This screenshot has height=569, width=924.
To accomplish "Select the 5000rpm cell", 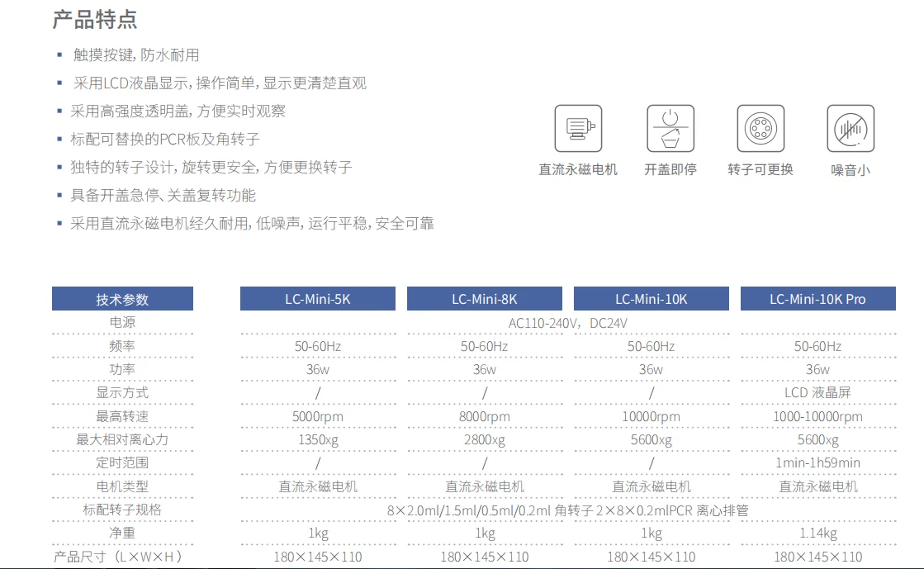I will tap(318, 417).
